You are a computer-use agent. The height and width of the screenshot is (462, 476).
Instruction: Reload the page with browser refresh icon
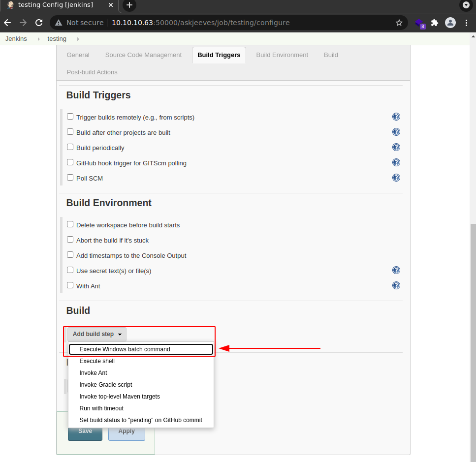(39, 23)
